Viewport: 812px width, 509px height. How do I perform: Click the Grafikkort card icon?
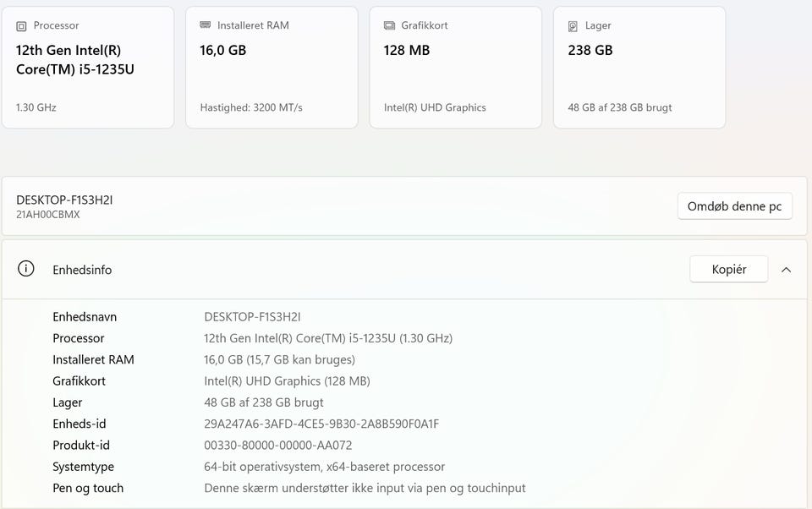tap(389, 25)
